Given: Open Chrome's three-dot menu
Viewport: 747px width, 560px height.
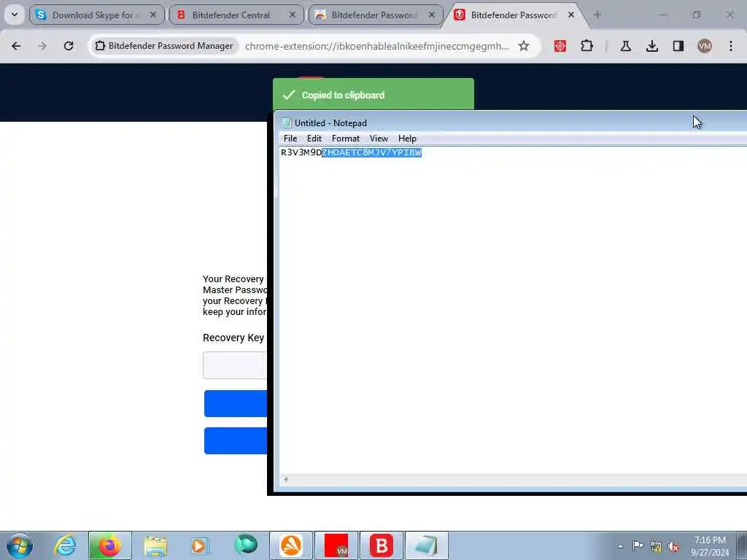Looking at the screenshot, I should pyautogui.click(x=731, y=46).
